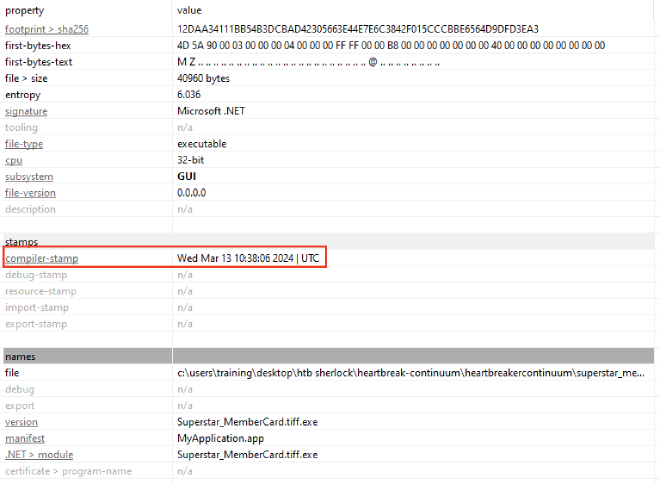The image size is (660, 484).
Task: Open the version property link
Action: pyautogui.click(x=22, y=421)
